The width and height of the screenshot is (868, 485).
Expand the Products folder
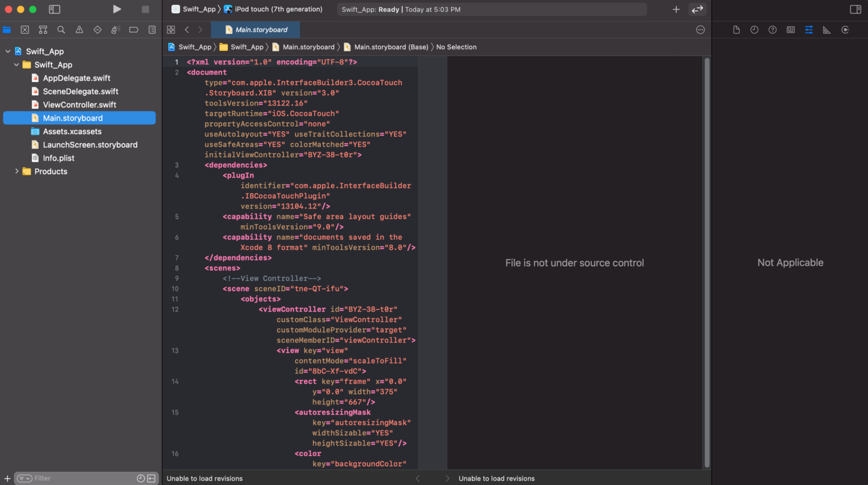pyautogui.click(x=16, y=171)
